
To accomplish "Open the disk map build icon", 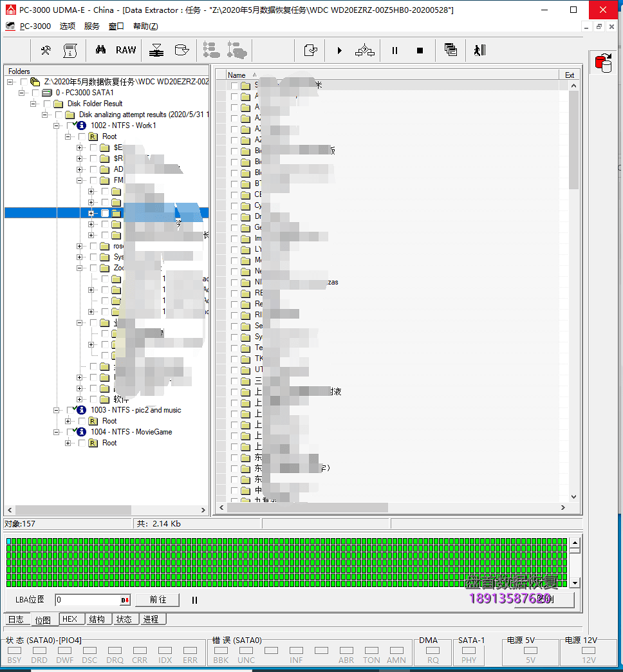I will 156,51.
